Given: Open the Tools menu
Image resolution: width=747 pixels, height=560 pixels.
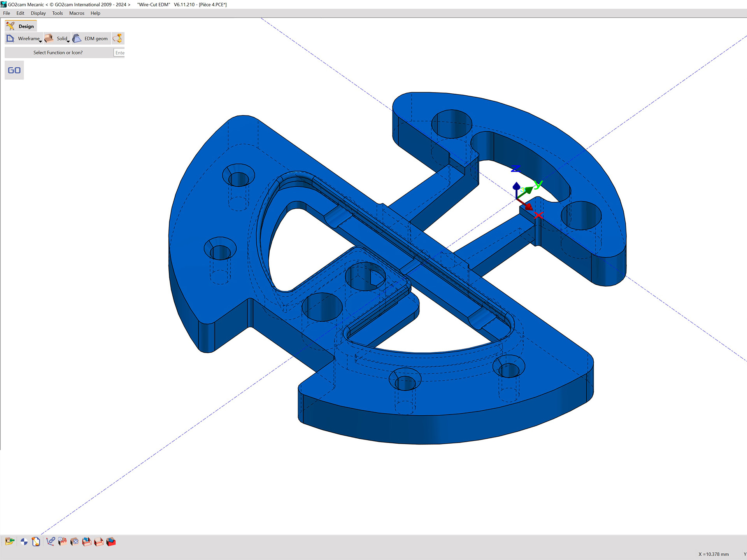Looking at the screenshot, I should coord(57,13).
